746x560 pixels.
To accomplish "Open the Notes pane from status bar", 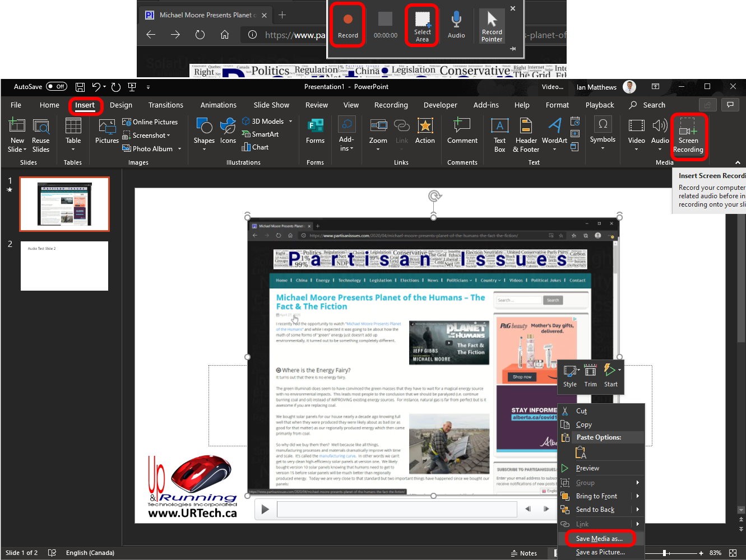I will (x=523, y=553).
